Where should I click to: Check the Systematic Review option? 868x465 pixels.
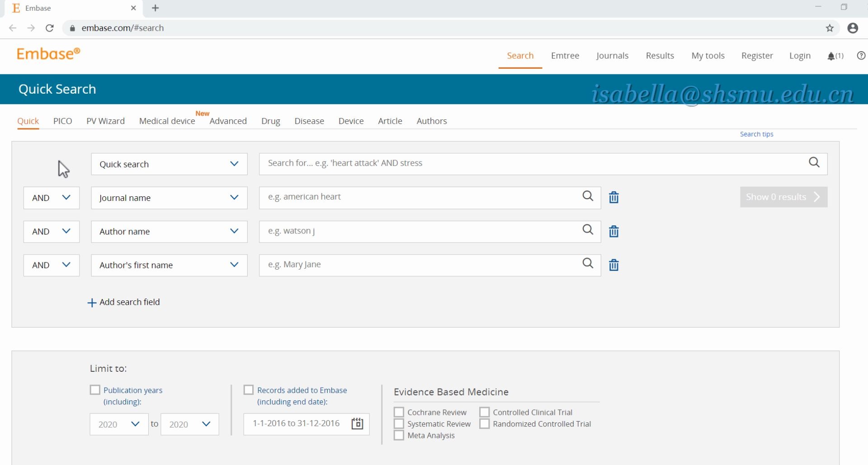pos(399,424)
